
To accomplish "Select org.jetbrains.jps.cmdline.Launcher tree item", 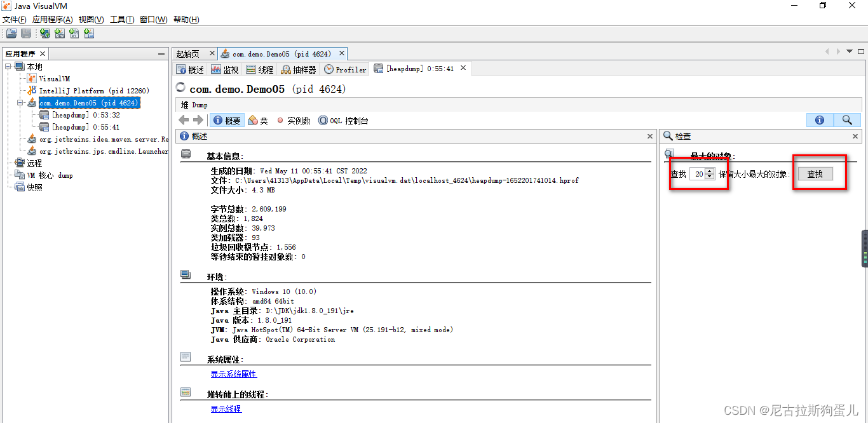I will pyautogui.click(x=104, y=151).
